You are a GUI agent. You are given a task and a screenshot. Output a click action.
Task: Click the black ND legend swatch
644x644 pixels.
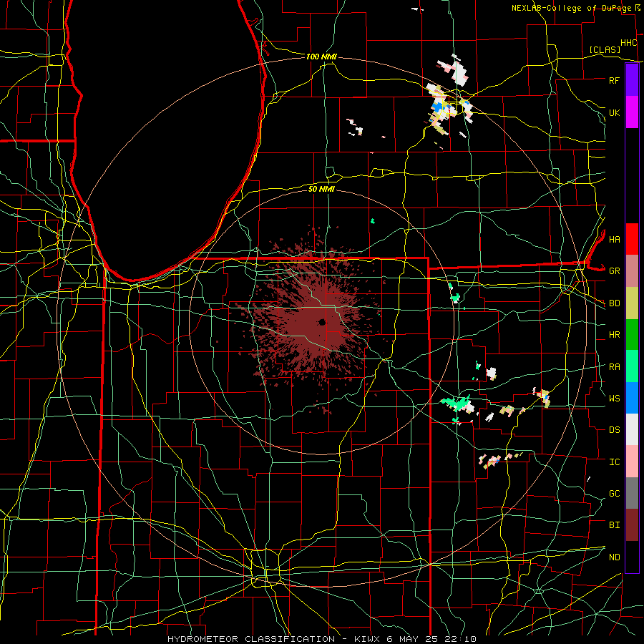pyautogui.click(x=632, y=557)
